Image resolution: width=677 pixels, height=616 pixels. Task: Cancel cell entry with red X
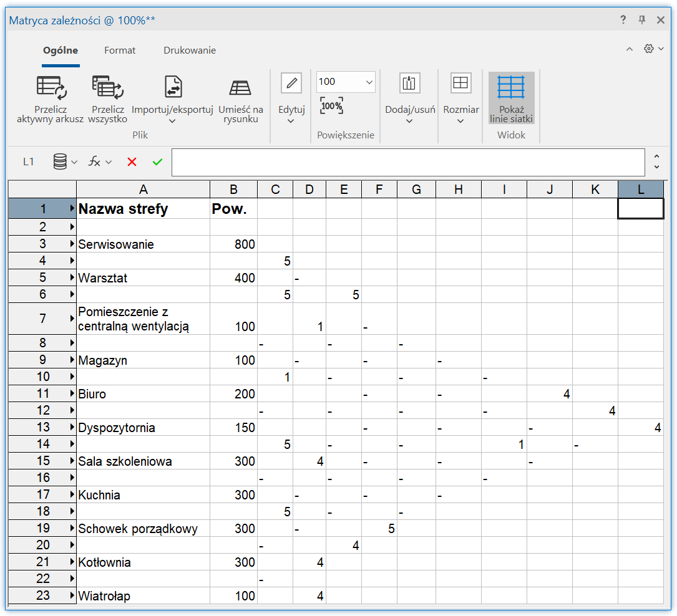(x=132, y=162)
